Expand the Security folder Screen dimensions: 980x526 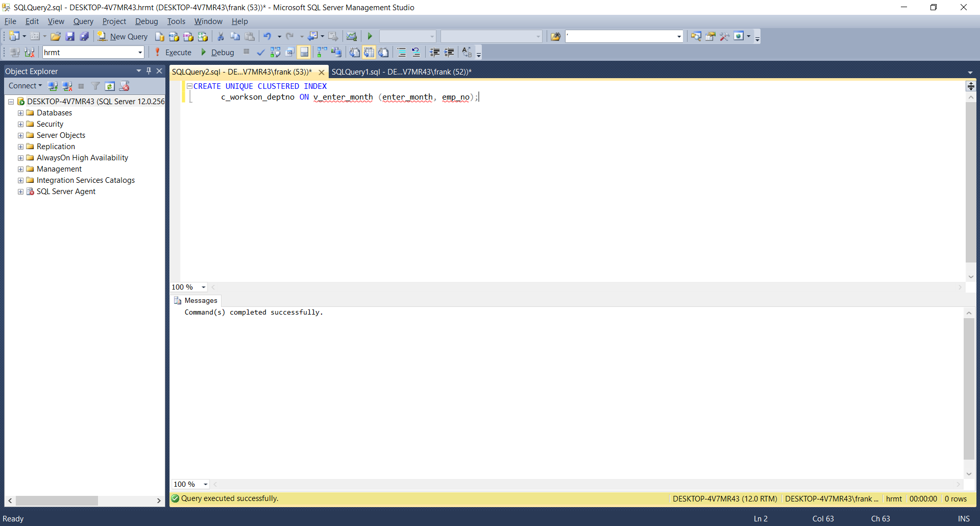point(20,124)
